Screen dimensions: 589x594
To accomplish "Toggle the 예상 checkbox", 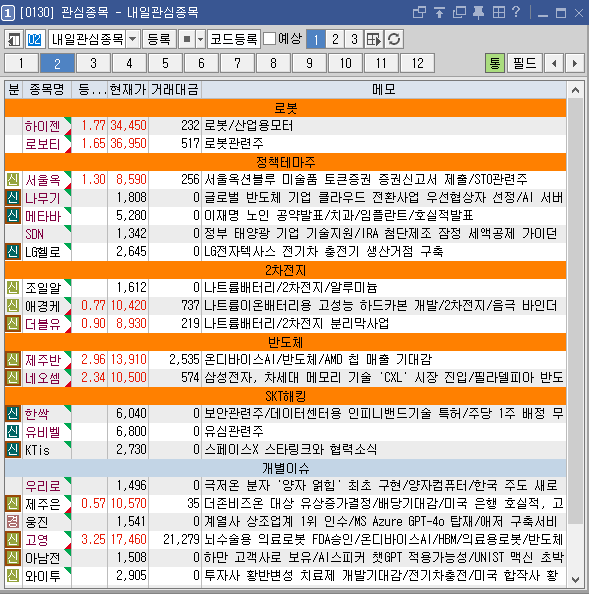I will [x=269, y=38].
